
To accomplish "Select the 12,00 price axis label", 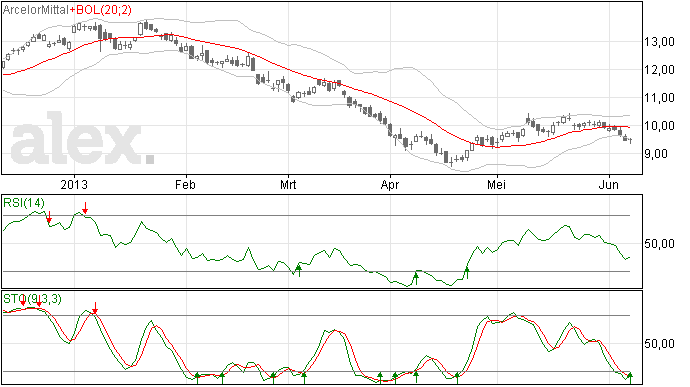I will tap(660, 70).
